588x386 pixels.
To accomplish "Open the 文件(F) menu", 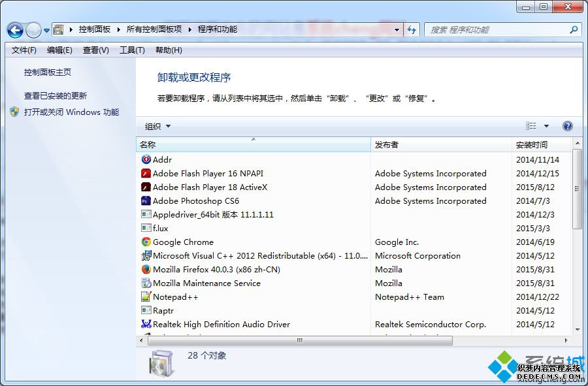I will [24, 50].
